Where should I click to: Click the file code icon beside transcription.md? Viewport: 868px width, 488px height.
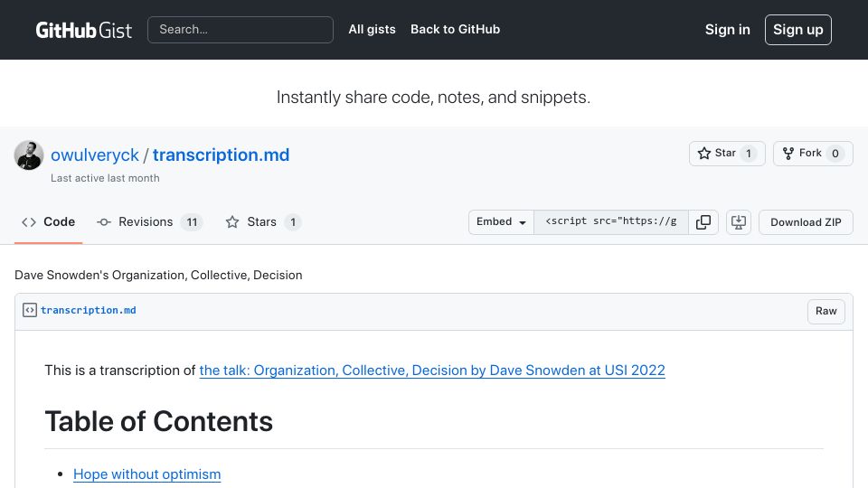click(30, 310)
